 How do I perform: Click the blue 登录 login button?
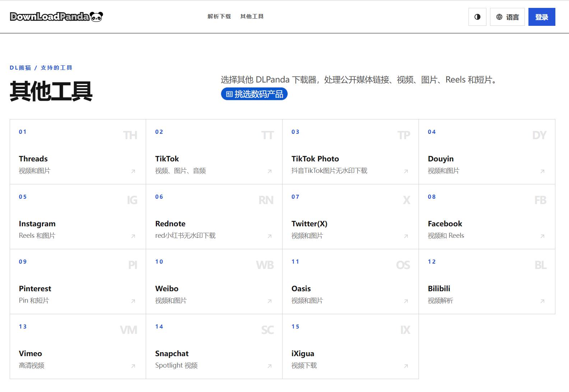tap(542, 17)
